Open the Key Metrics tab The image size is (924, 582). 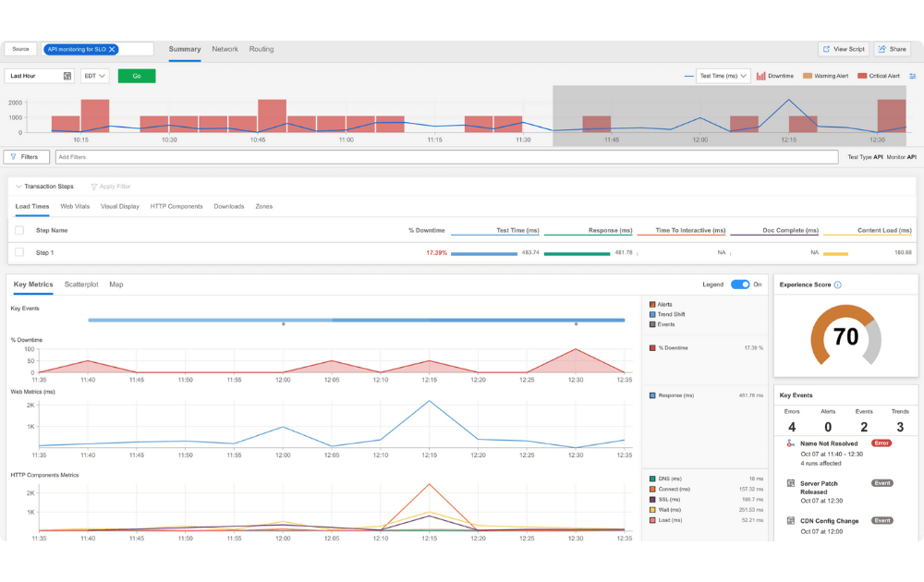tap(33, 285)
